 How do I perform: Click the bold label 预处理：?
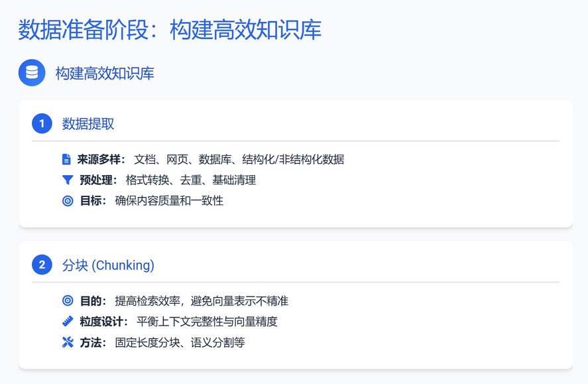point(99,180)
